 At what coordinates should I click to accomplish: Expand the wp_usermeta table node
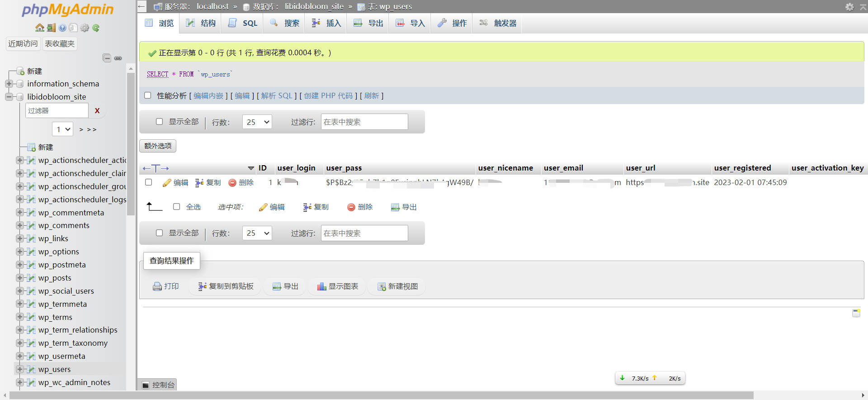(x=19, y=356)
